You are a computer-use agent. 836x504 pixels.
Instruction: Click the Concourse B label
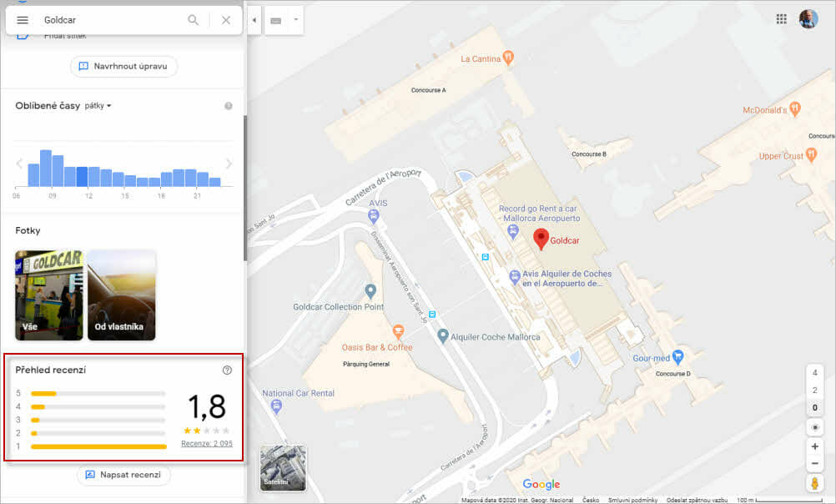click(588, 154)
